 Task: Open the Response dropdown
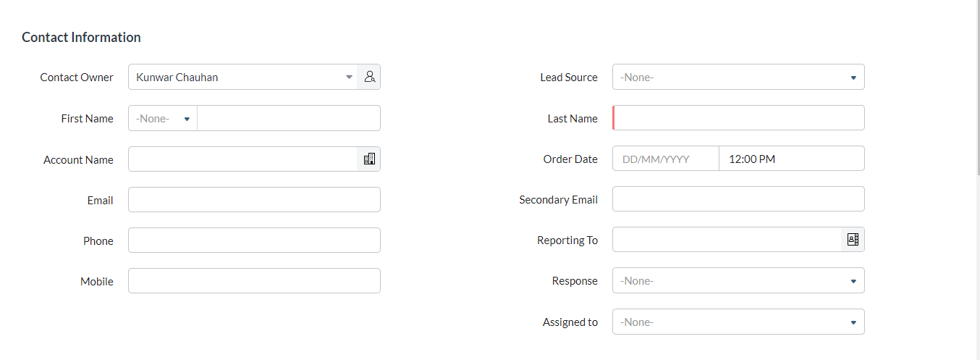coord(738,281)
